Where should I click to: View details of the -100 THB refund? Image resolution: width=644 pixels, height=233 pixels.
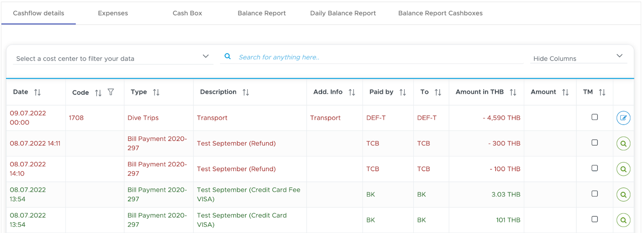[x=623, y=169]
